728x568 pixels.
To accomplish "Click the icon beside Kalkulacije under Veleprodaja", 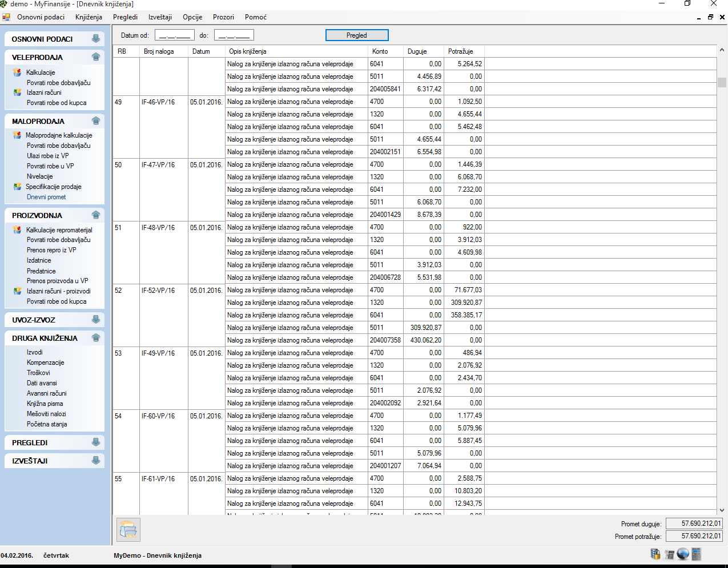I will click(x=17, y=72).
